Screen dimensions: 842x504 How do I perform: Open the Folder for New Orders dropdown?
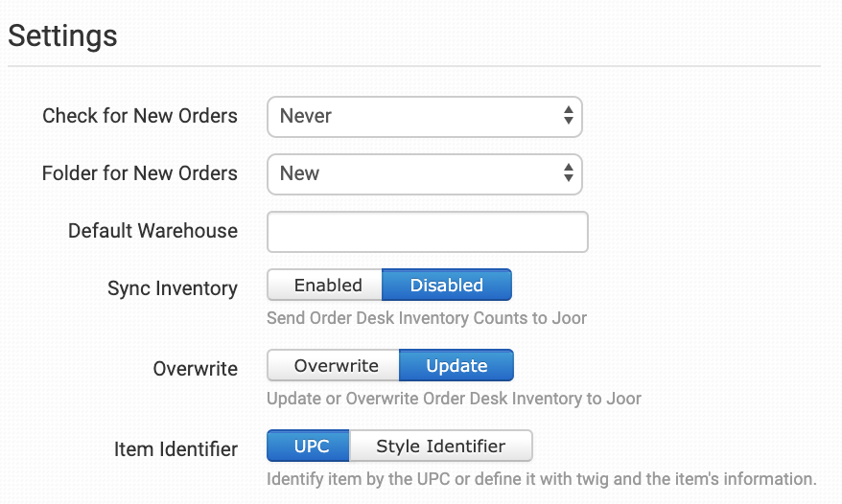tap(424, 174)
